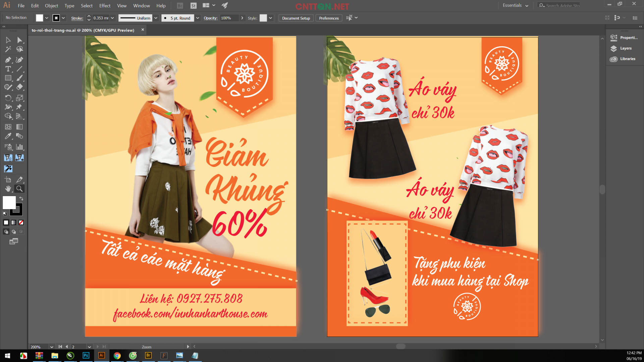Expand the fill color dropdown
This screenshot has width=644, height=362.
pyautogui.click(x=47, y=18)
